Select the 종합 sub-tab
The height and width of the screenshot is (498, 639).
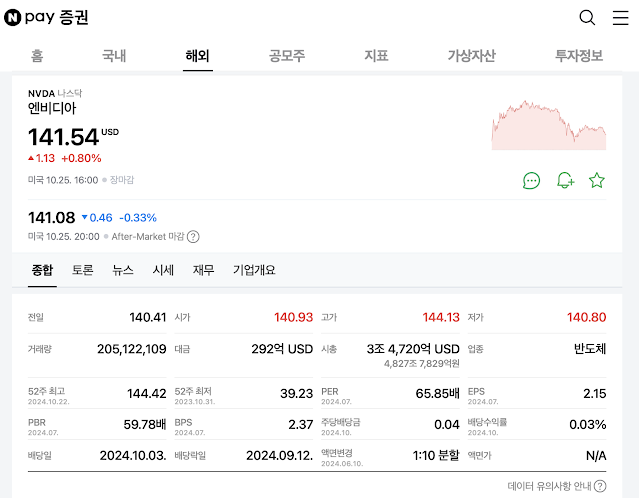[x=42, y=270]
